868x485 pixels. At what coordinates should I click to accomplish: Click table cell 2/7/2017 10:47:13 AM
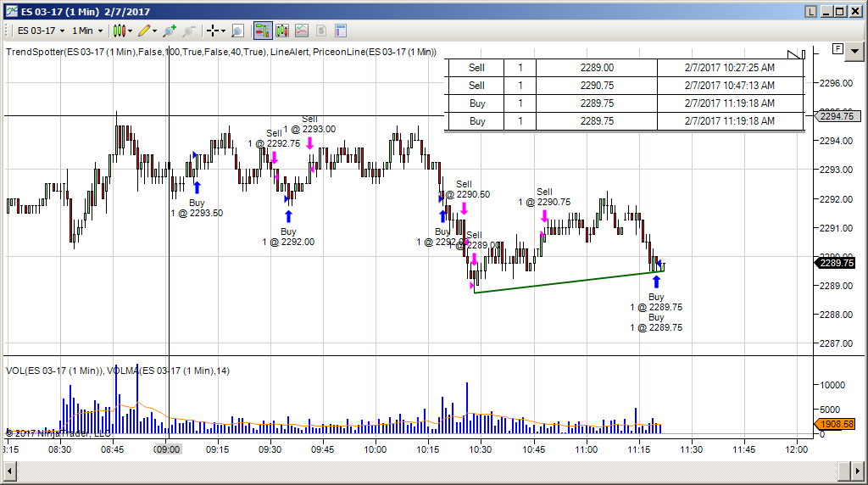pos(730,86)
